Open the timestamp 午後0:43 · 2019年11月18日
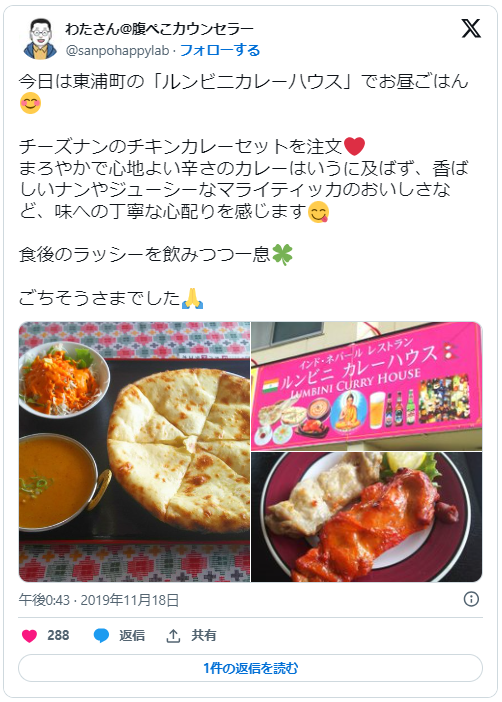The image size is (502, 702). [x=99, y=600]
